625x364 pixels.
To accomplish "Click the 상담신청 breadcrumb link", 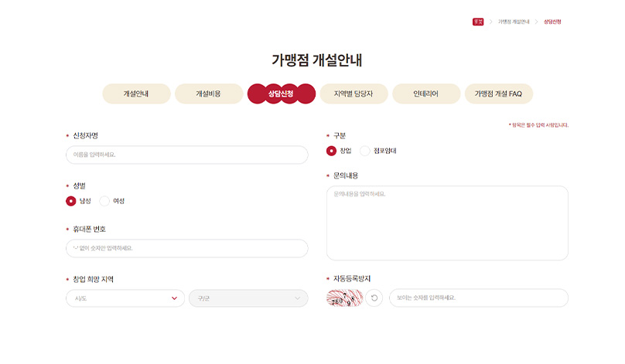I will (552, 22).
